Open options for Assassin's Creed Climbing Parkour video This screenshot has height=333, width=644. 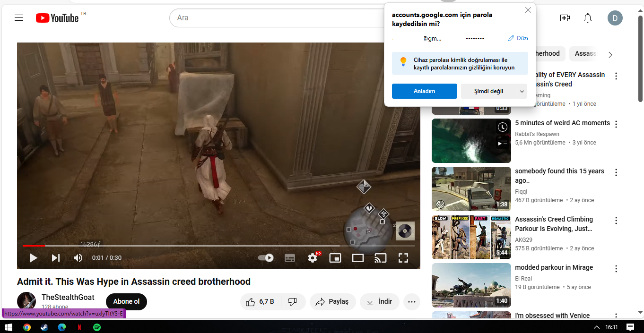coord(616,221)
